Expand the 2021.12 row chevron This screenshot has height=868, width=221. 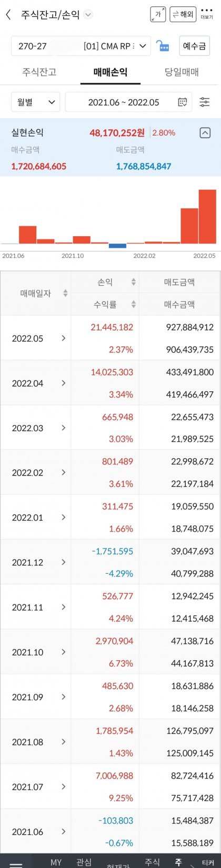tap(64, 562)
